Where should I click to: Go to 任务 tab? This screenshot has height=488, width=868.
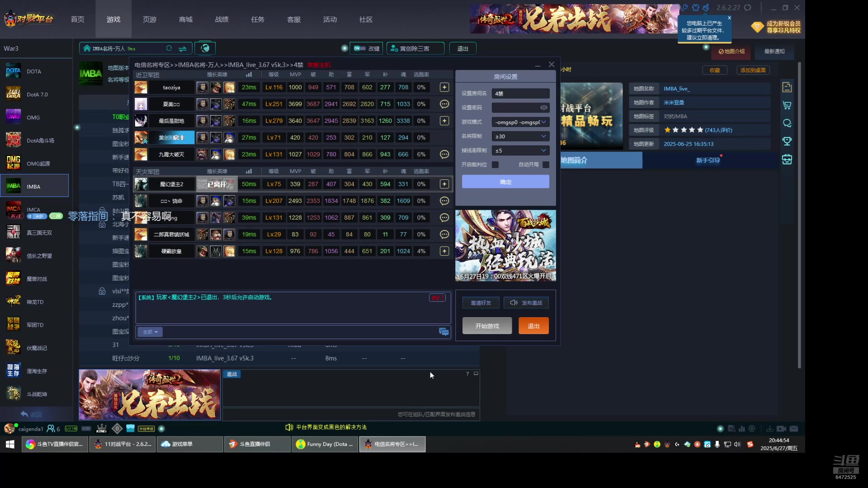click(x=258, y=19)
